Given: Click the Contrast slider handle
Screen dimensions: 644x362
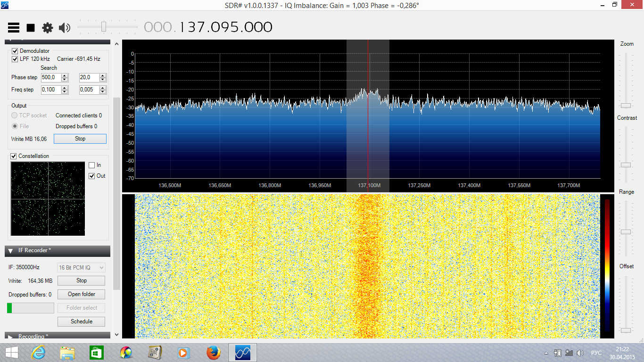Looking at the screenshot, I should coord(626,165).
